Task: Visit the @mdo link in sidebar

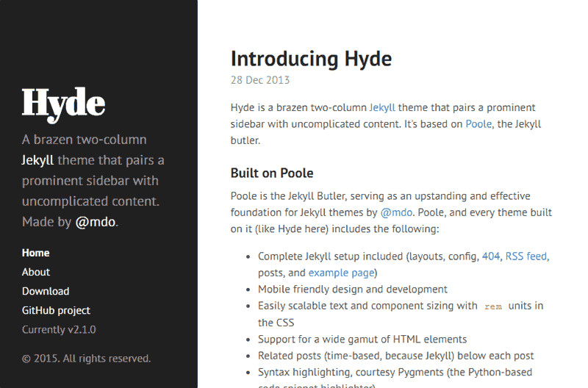Action: [x=96, y=222]
